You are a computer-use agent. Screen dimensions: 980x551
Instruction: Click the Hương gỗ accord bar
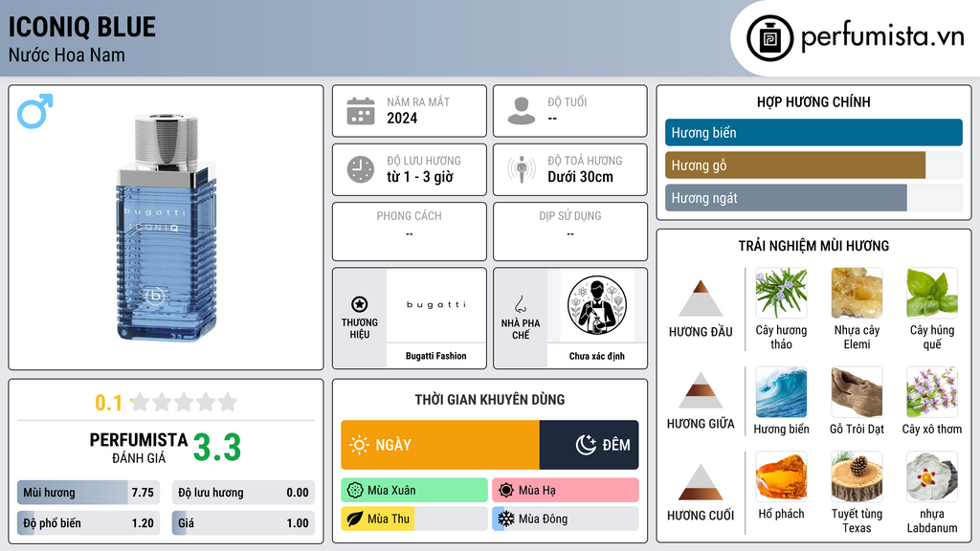click(813, 165)
